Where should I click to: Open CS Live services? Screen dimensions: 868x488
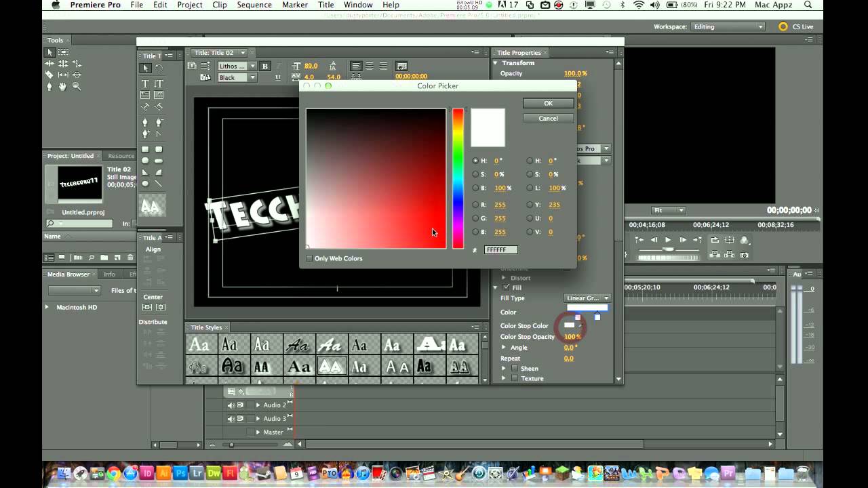(x=796, y=27)
